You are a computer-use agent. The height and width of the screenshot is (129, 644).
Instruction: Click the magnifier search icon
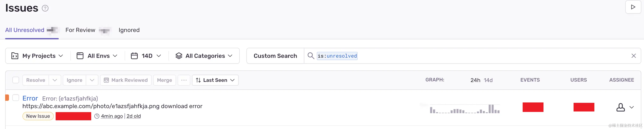311,56
